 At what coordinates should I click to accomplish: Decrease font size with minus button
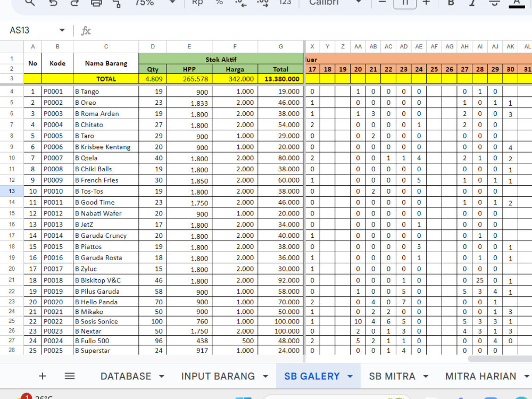click(x=383, y=2)
